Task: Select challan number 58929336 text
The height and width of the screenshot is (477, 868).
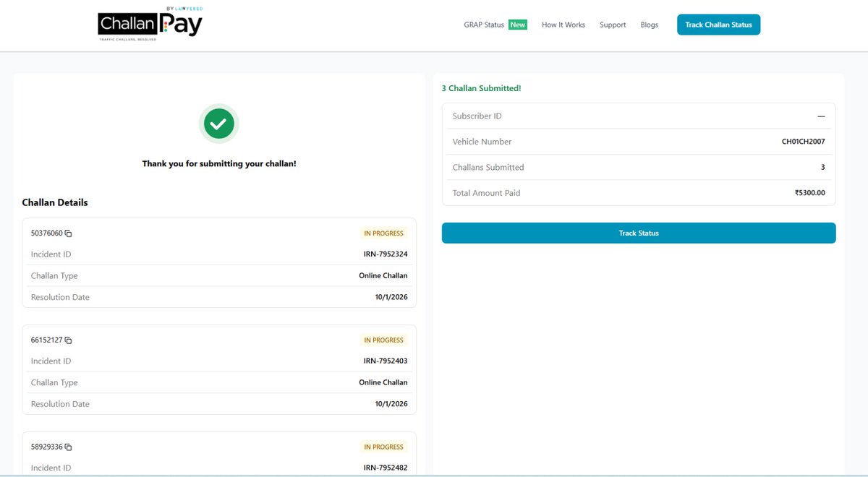Action: (47, 447)
